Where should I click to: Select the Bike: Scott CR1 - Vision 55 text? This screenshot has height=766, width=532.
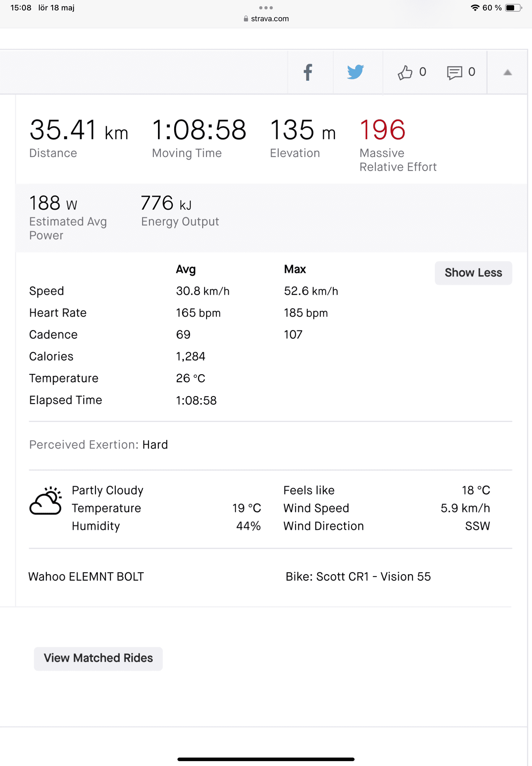[x=358, y=577]
